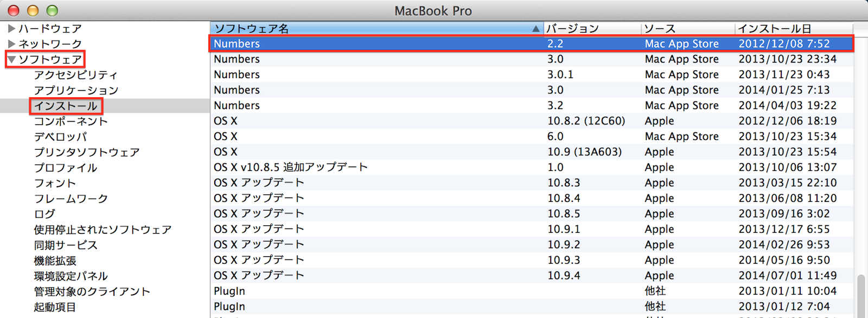This screenshot has width=868, height=318.
Task: Sort by バージョン column header
Action: click(592, 28)
